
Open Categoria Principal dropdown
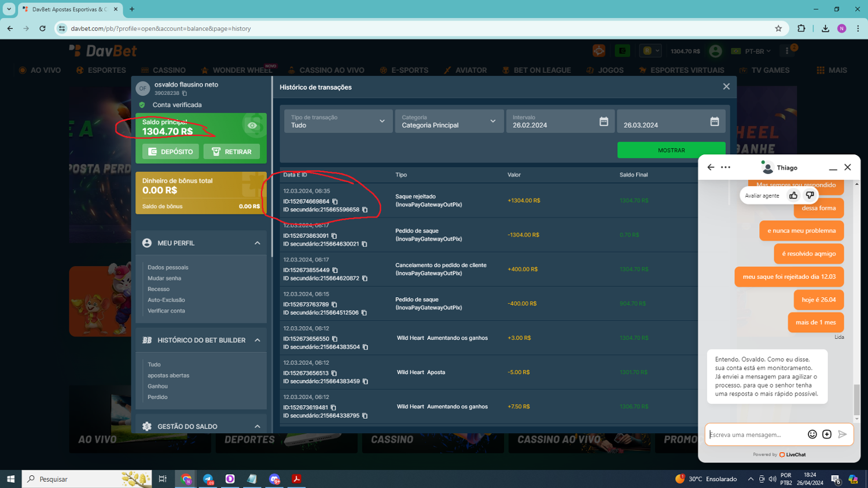[448, 121]
